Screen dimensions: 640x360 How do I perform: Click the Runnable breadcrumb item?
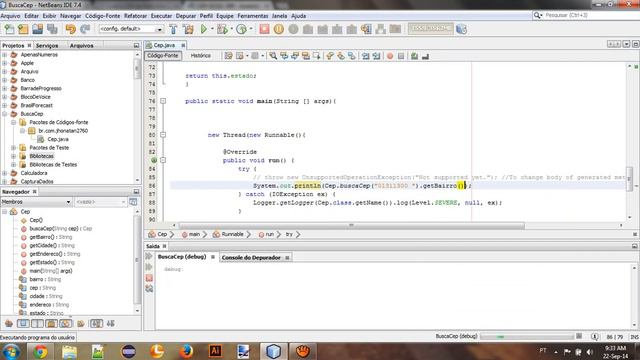tap(232, 234)
